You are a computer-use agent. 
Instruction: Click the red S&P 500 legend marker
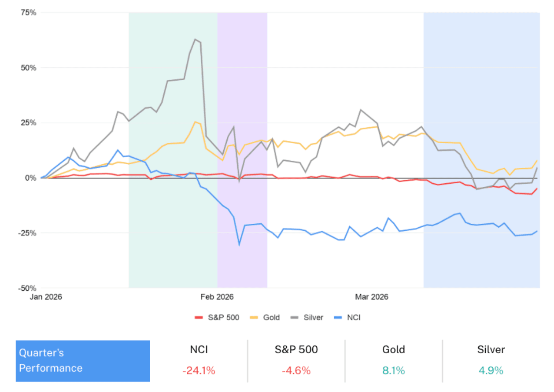point(199,318)
